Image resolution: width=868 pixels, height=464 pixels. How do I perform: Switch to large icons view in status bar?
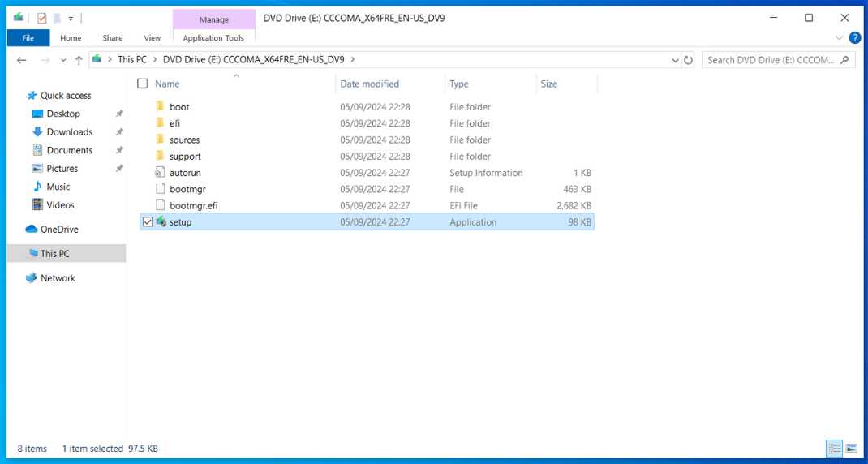pyautogui.click(x=851, y=449)
